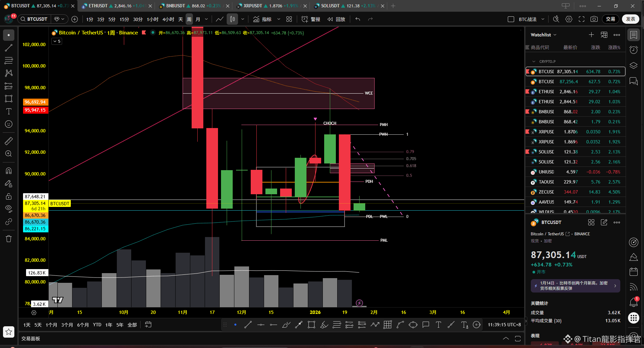
Task: Switch to the SOLUSDT tab
Action: pyautogui.click(x=349, y=6)
